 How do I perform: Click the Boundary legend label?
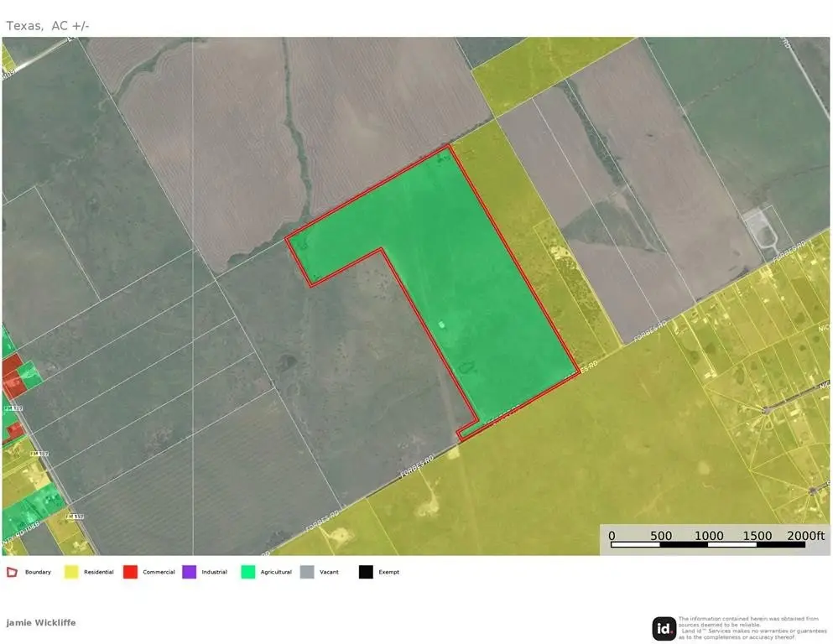tap(38, 573)
